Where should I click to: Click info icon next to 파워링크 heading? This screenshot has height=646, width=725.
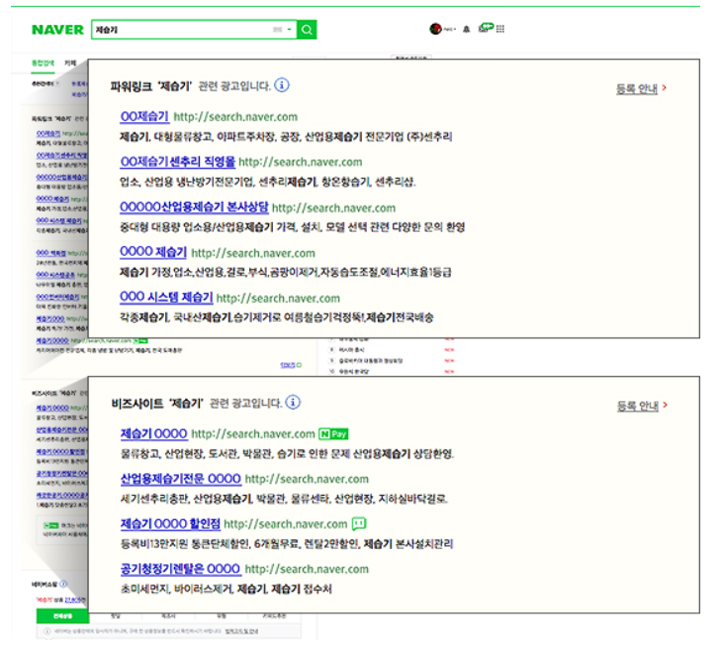point(282,86)
